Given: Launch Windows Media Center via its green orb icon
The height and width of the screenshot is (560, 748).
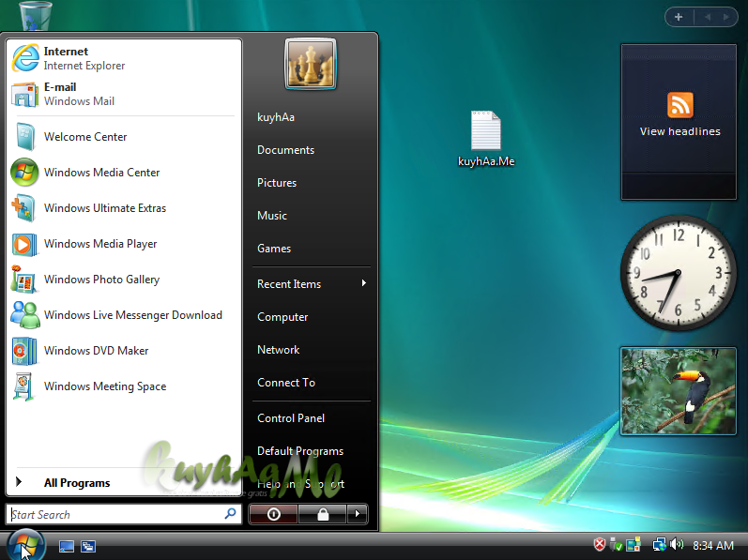Looking at the screenshot, I should 24,172.
